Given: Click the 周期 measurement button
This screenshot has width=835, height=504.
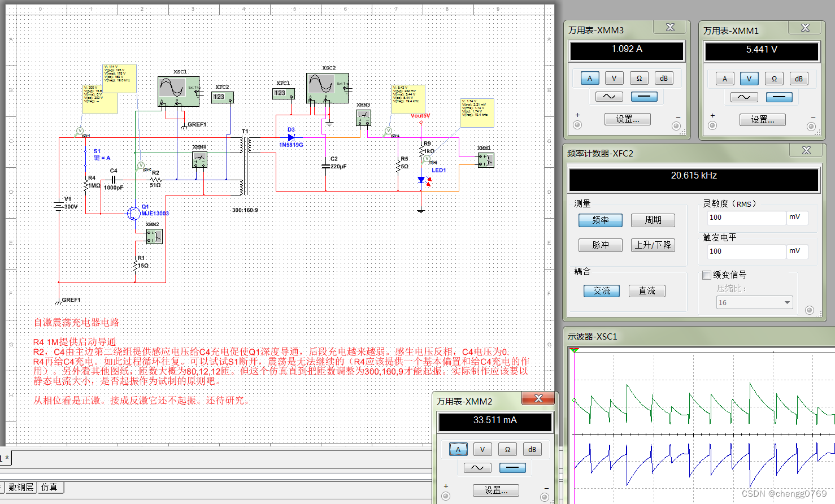Looking at the screenshot, I should (653, 220).
